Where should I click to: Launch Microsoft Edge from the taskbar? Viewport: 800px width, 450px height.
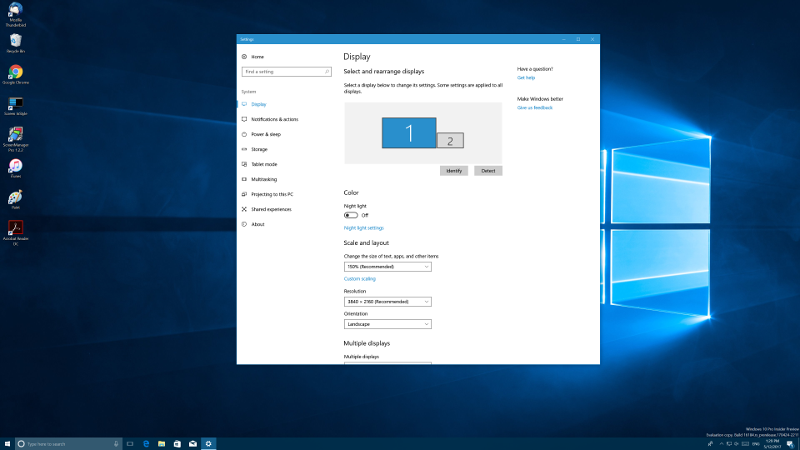pos(146,444)
